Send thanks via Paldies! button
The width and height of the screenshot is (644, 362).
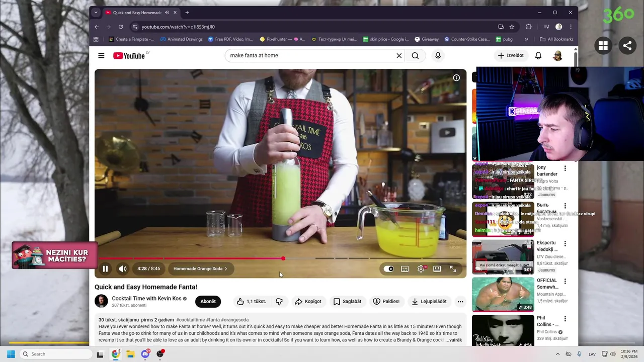[386, 302]
